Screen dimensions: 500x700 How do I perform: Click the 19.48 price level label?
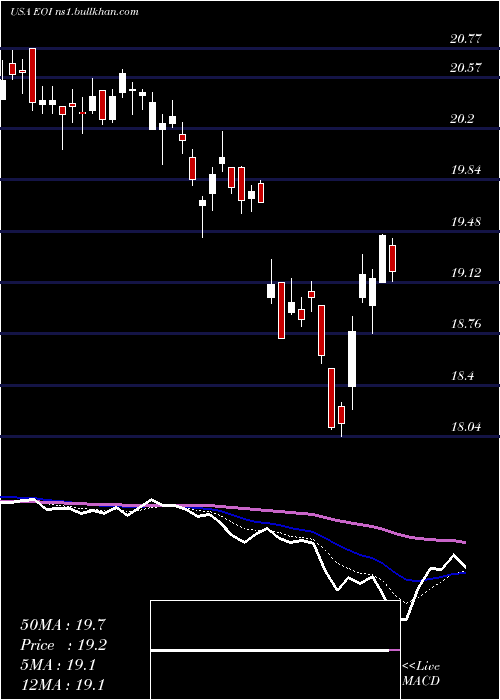(x=466, y=222)
